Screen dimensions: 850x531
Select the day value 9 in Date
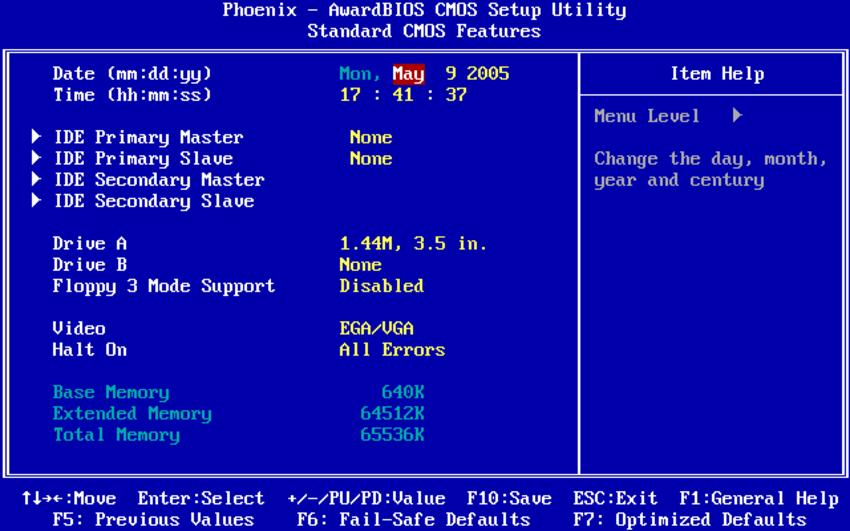(450, 73)
